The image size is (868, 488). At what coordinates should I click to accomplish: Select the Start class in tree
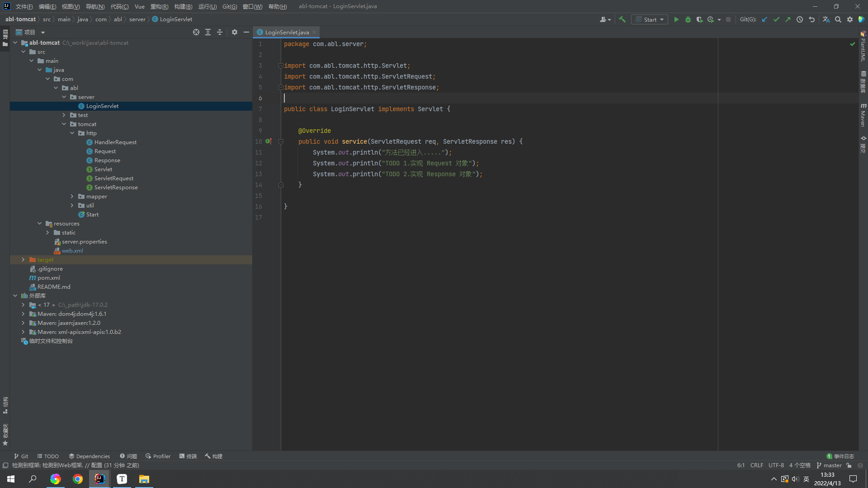92,214
